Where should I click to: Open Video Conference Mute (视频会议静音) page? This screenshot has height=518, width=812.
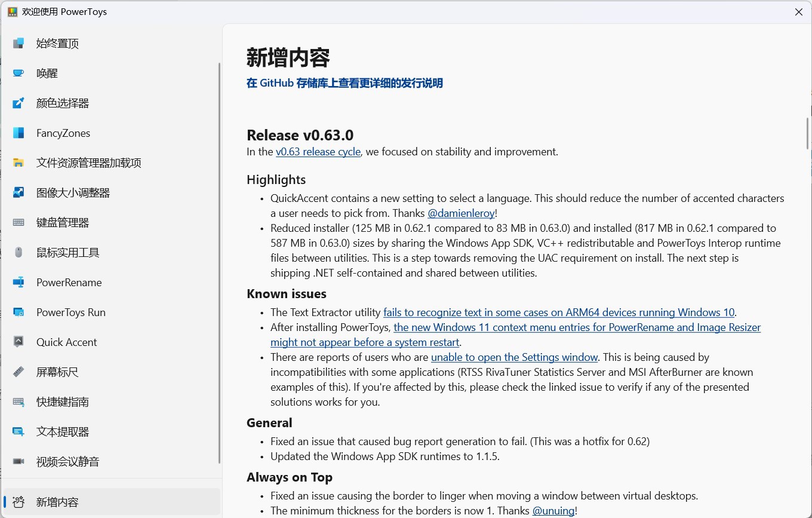67,461
